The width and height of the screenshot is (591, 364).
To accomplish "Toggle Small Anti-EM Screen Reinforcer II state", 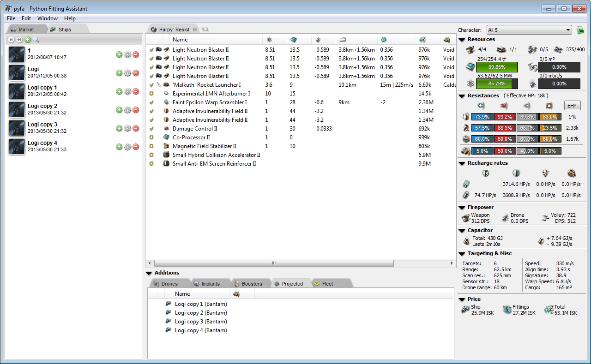I will tap(151, 164).
